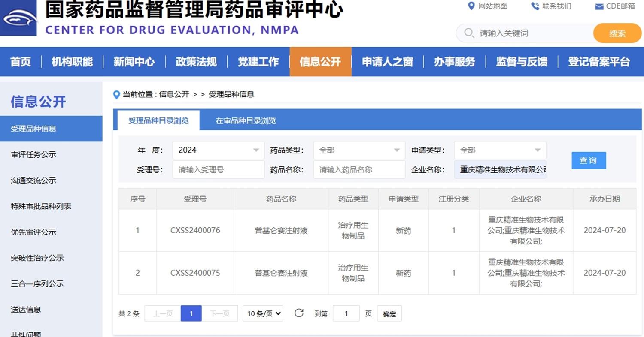
Task: Switch to 在审品种目录浏览 tab
Action: coord(246,121)
